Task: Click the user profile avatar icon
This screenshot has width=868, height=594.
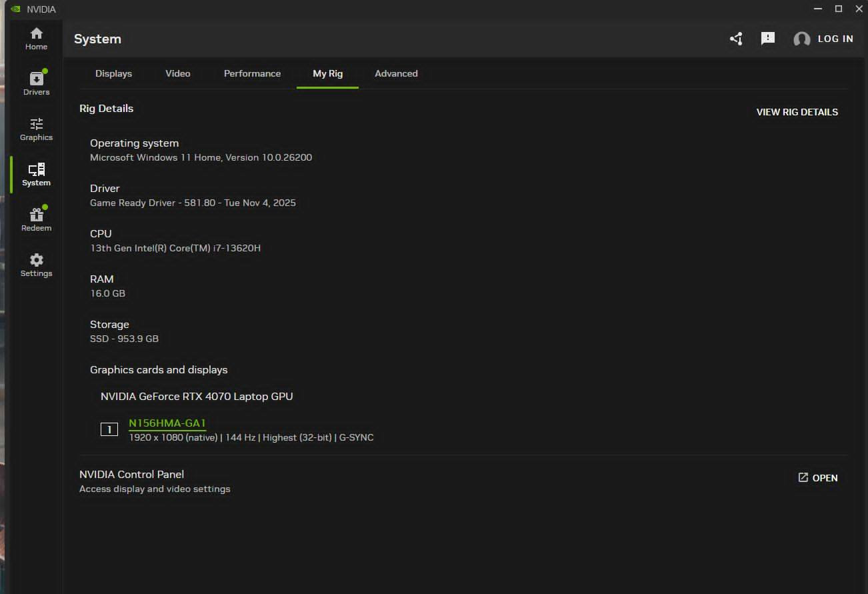Action: tap(801, 39)
